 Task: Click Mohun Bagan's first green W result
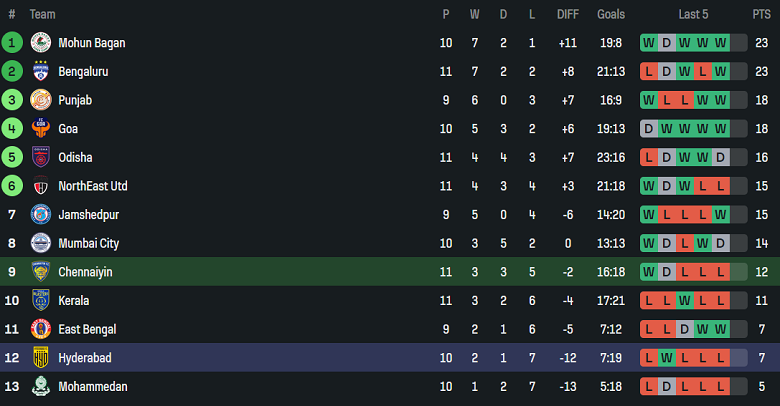click(649, 43)
